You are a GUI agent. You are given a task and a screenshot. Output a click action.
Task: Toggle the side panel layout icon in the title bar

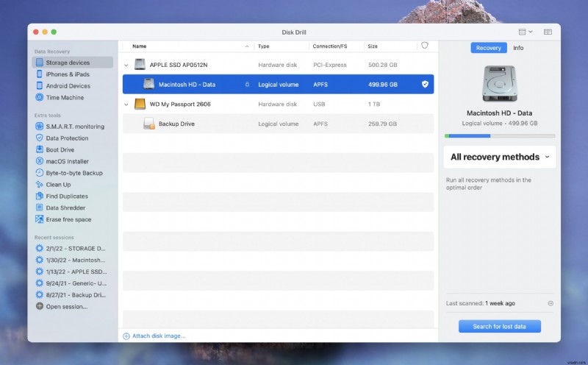(548, 32)
